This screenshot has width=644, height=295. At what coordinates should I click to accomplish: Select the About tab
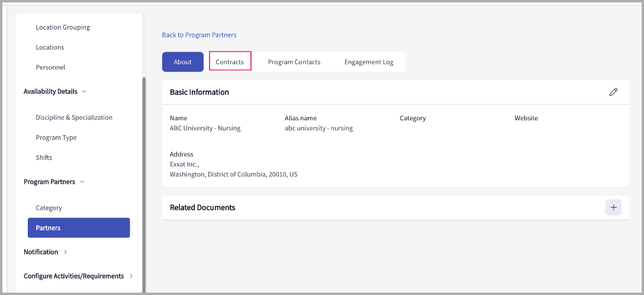point(182,62)
